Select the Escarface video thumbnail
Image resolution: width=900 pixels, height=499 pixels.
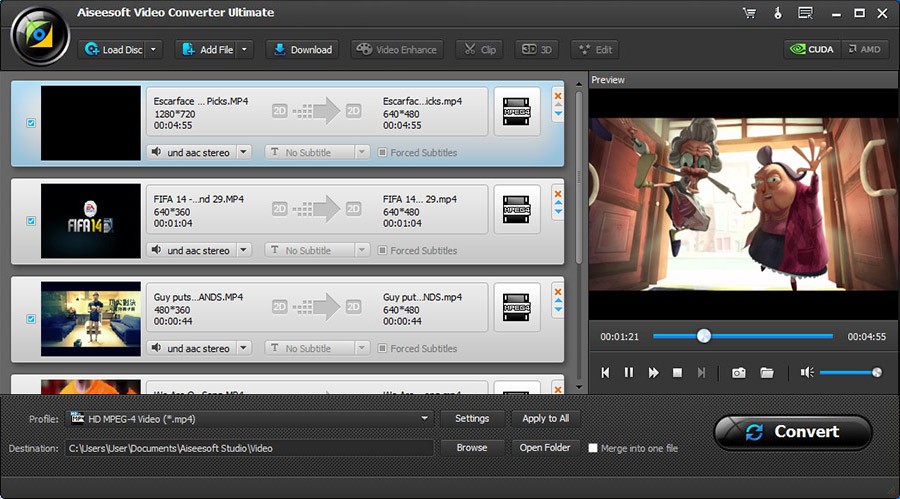coord(91,123)
